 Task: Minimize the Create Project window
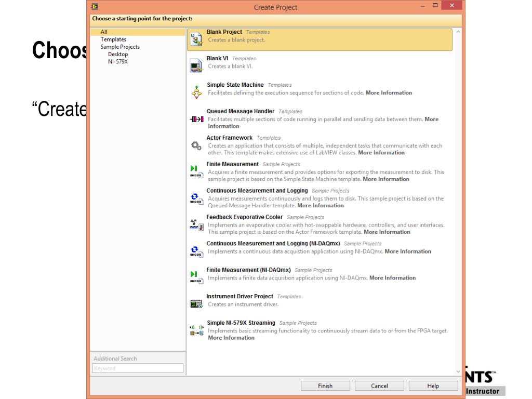pyautogui.click(x=422, y=6)
